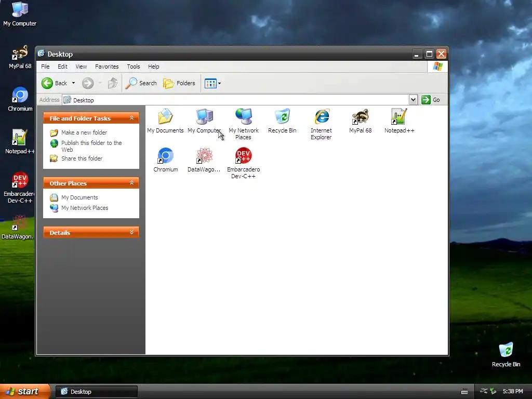Click the Go button
The height and width of the screenshot is (399, 532).
click(x=431, y=100)
